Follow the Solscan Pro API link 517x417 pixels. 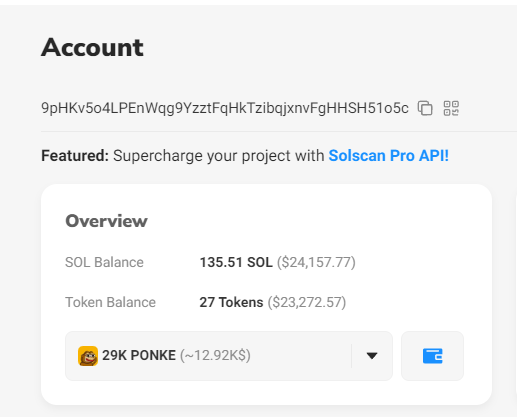(388, 156)
